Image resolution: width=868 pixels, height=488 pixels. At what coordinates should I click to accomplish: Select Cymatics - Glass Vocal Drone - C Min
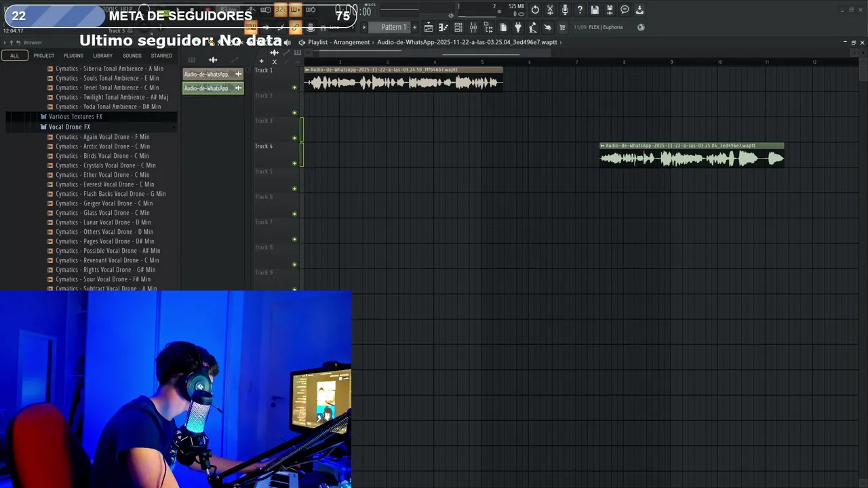pos(102,213)
